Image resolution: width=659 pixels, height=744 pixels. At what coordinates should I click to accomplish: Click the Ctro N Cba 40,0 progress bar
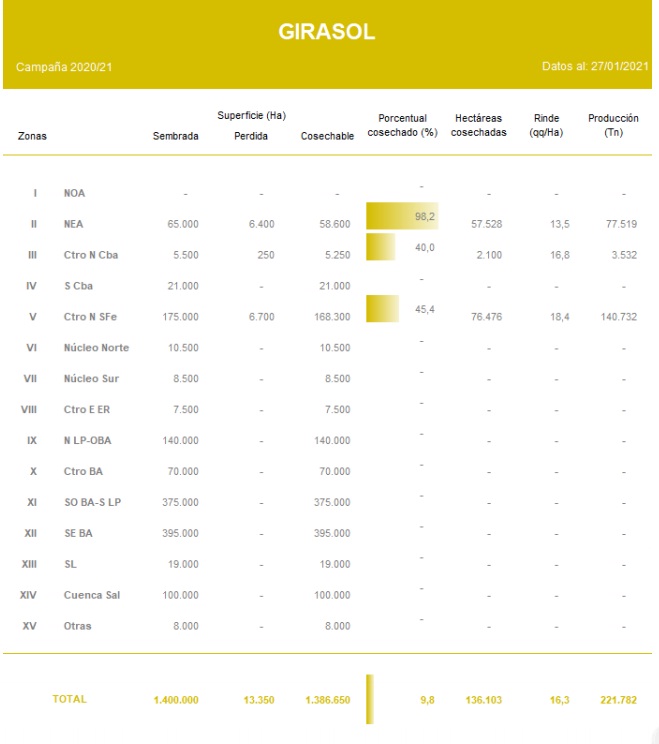[381, 248]
